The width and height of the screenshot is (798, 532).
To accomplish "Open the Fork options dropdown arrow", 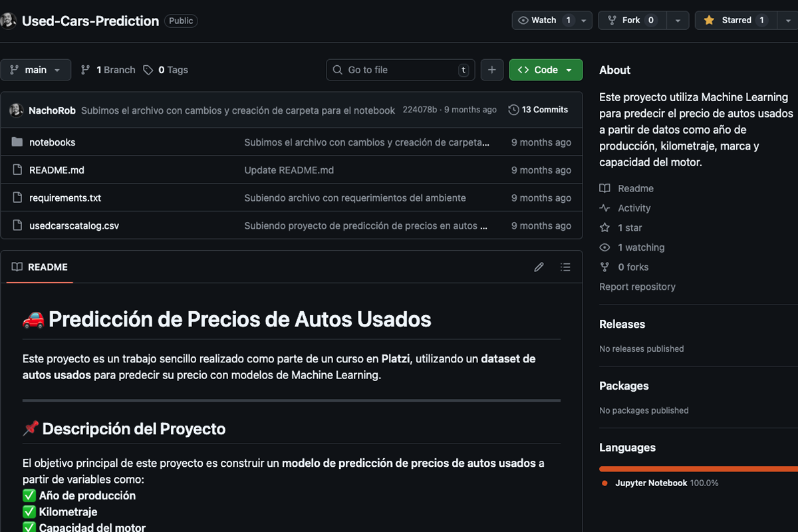I will coord(678,21).
